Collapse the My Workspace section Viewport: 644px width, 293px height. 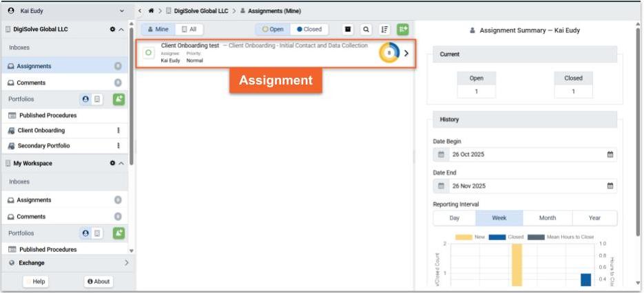pos(121,164)
